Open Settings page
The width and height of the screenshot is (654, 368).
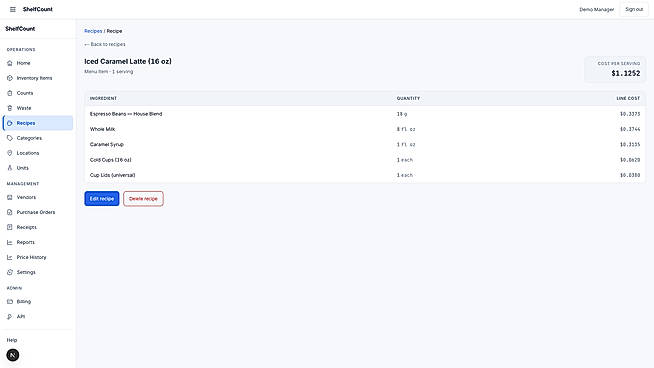click(x=38, y=272)
